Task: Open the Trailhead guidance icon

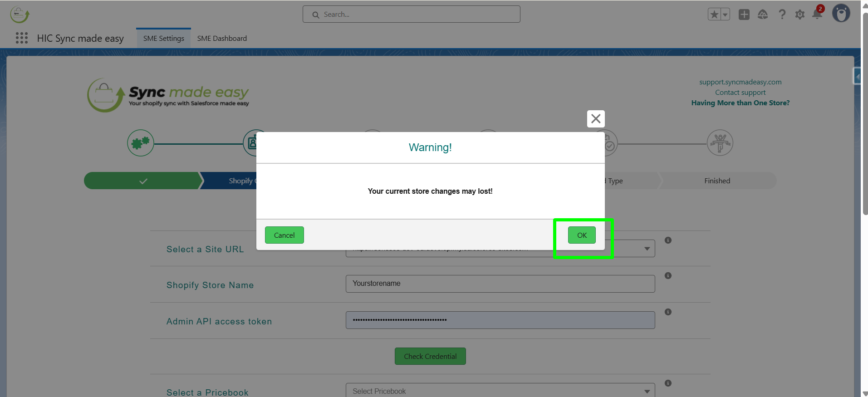Action: point(763,15)
